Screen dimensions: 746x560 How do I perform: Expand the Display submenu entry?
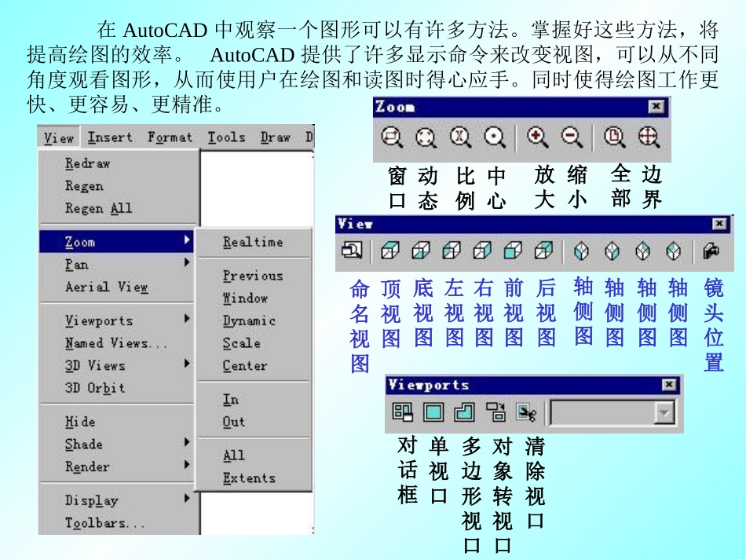[x=116, y=500]
